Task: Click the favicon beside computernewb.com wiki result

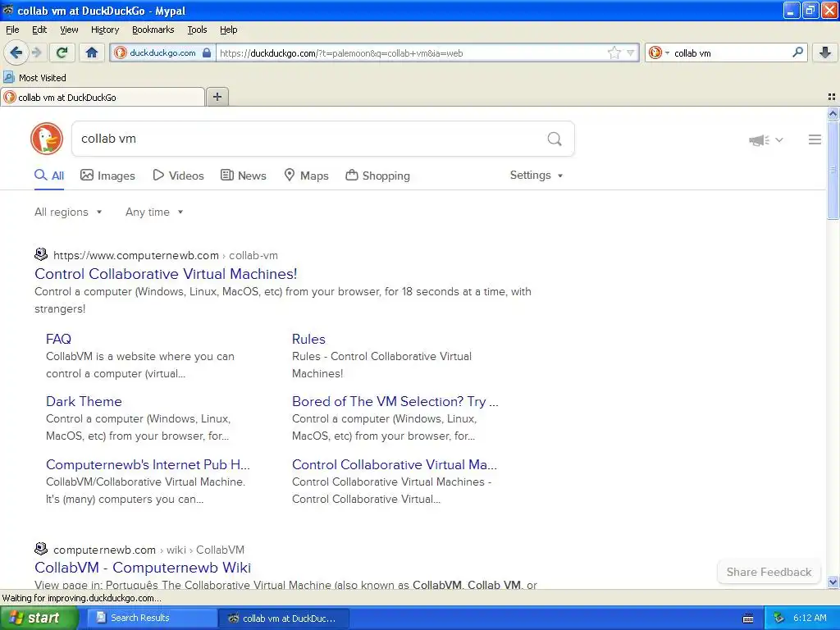Action: (41, 549)
